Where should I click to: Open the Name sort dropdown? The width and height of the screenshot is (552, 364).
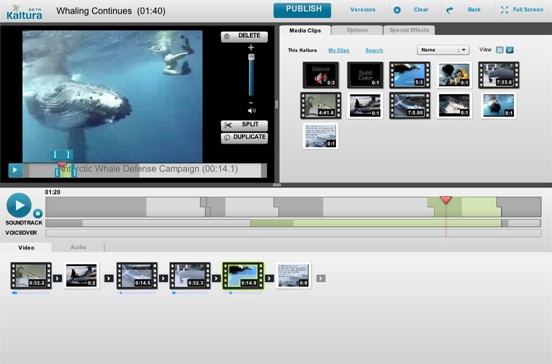[443, 50]
